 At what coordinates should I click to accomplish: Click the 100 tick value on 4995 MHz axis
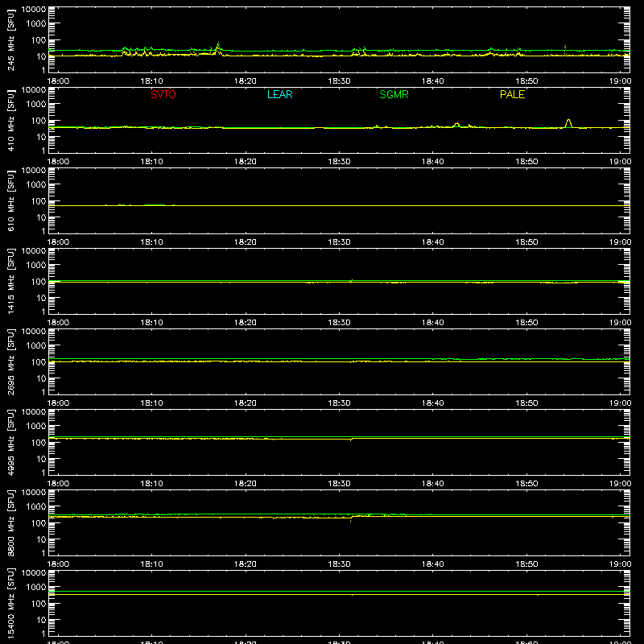(39, 442)
